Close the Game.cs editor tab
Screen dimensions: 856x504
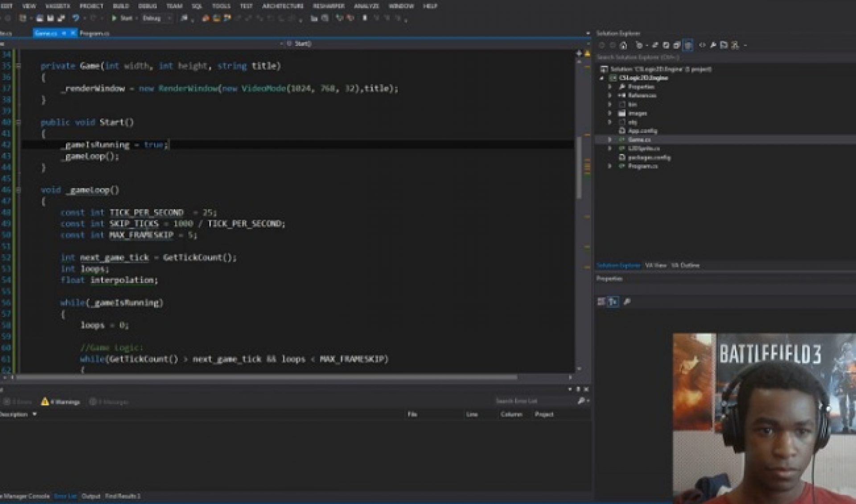(73, 33)
